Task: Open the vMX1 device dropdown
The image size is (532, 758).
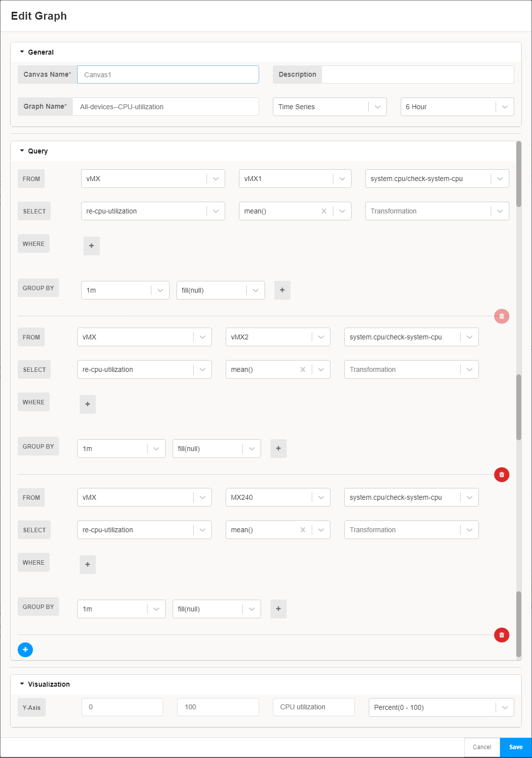Action: pos(295,179)
